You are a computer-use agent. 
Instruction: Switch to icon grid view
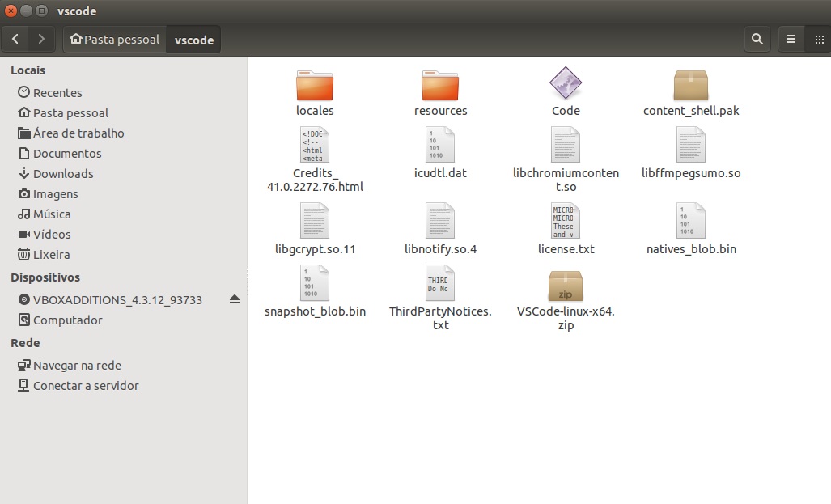[819, 39]
